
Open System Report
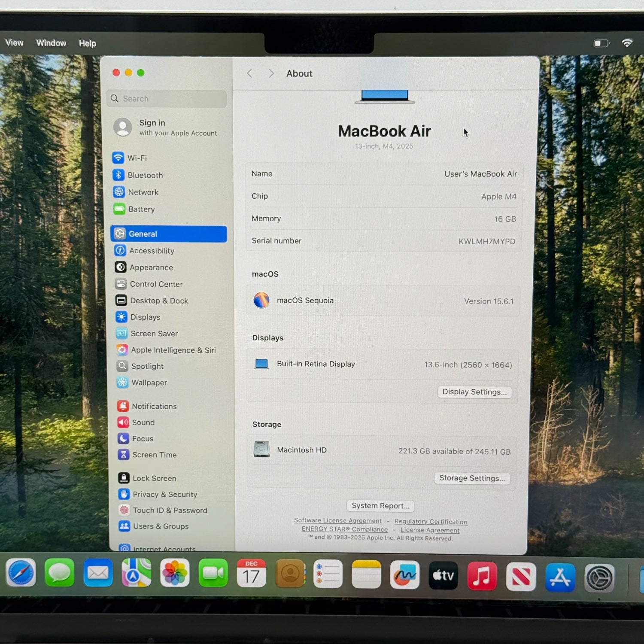(380, 506)
